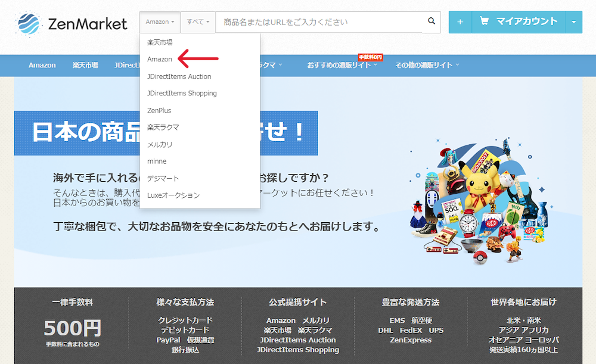
Task: Click 楽天市場 in the blue navigation bar
Action: [x=85, y=66]
